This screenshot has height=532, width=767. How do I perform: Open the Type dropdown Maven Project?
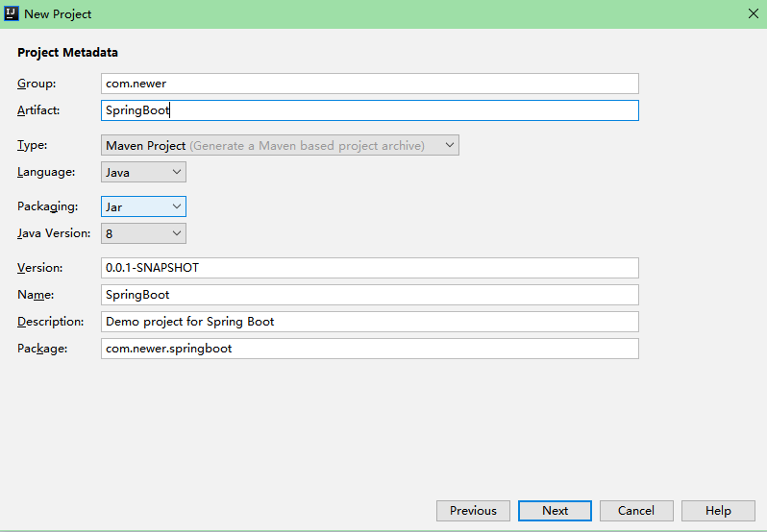(x=280, y=145)
